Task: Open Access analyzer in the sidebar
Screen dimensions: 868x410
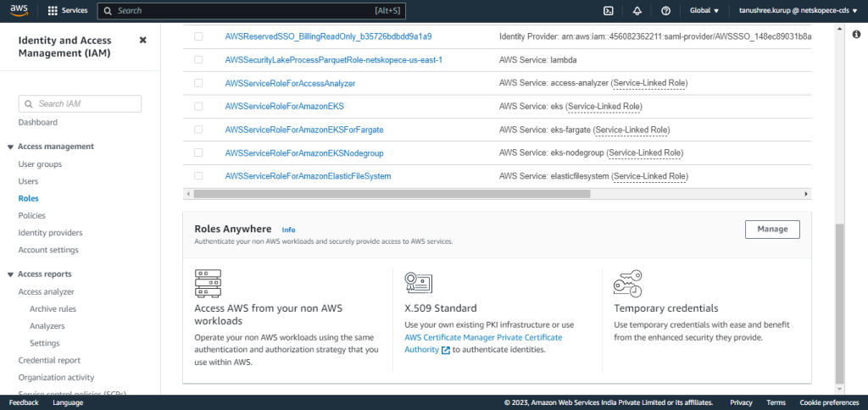Action: (x=46, y=292)
